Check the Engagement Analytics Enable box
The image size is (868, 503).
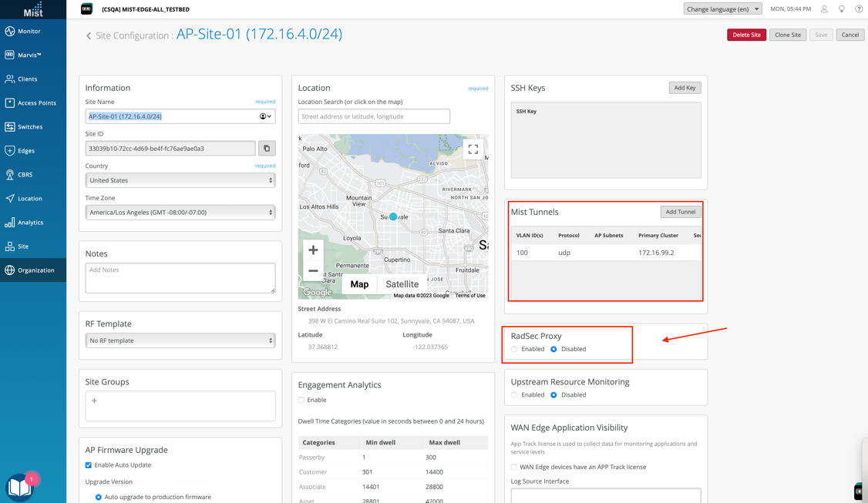point(301,401)
